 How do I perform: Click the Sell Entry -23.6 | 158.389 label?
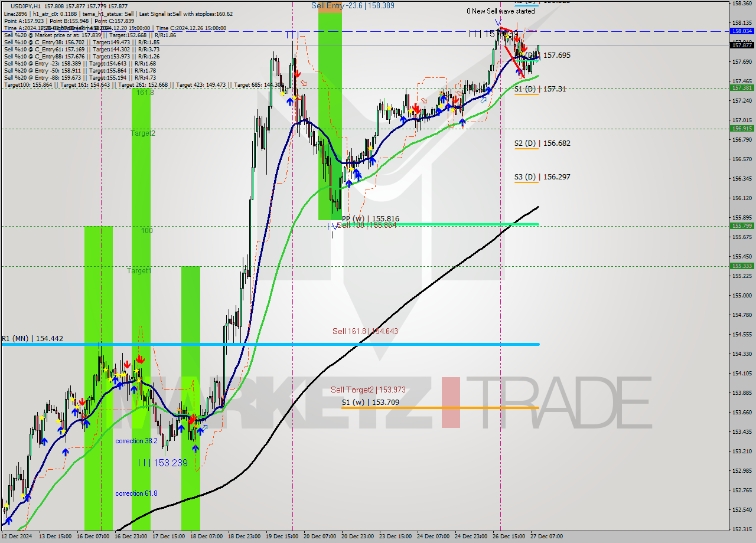coord(353,5)
